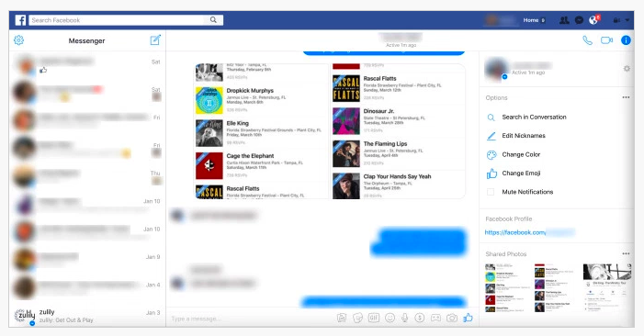The width and height of the screenshot is (644, 336).
Task: Open the notifications globe icon
Action: 593,20
